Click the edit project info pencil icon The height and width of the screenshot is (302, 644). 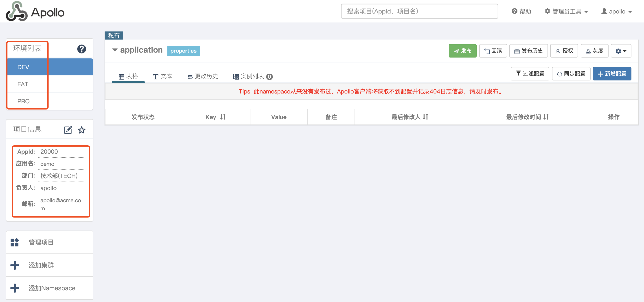pyautogui.click(x=68, y=130)
